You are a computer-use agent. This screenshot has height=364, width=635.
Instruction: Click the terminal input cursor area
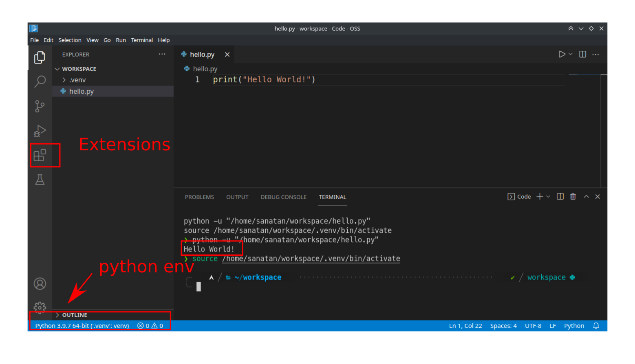[198, 287]
